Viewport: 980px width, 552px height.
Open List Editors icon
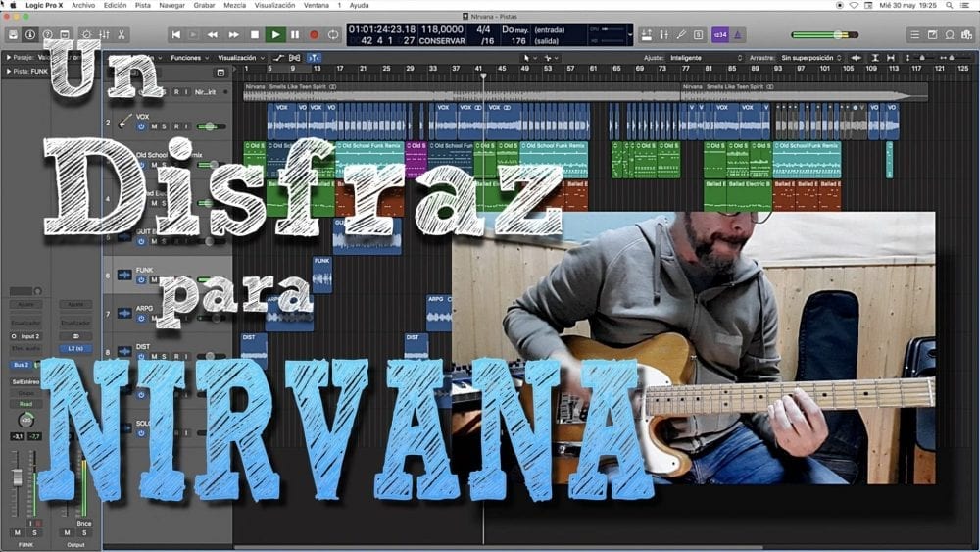point(915,35)
